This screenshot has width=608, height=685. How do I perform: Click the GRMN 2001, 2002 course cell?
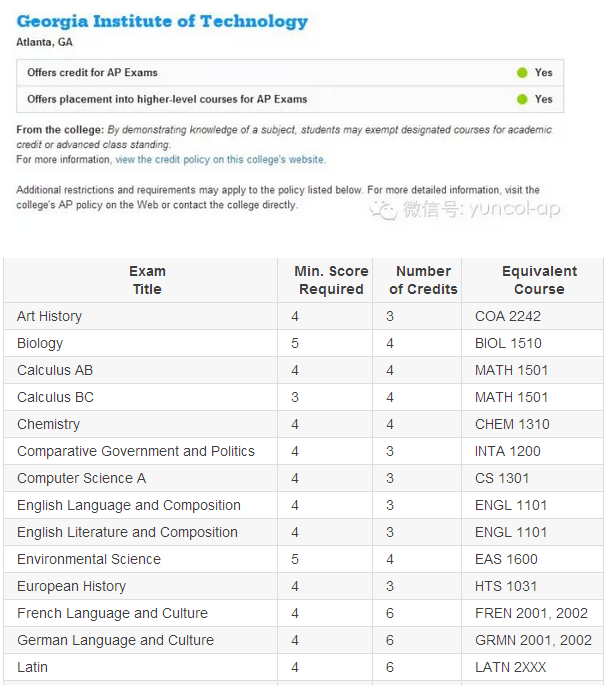[x=533, y=640]
